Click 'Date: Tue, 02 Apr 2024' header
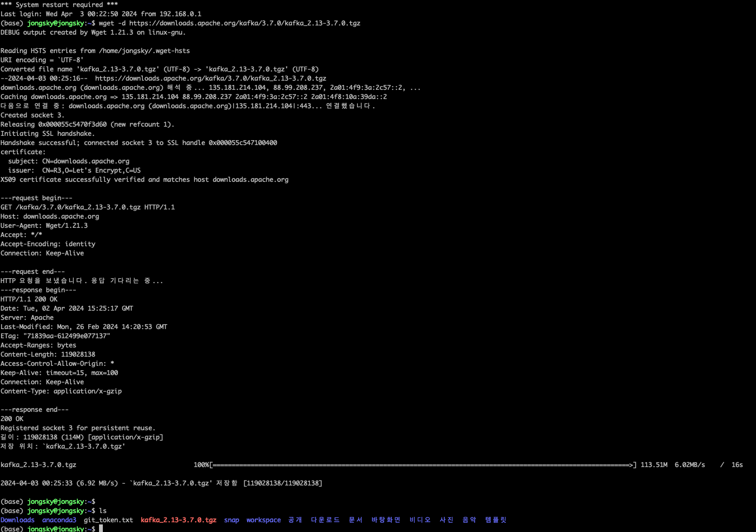The width and height of the screenshot is (756, 532). (x=67, y=308)
